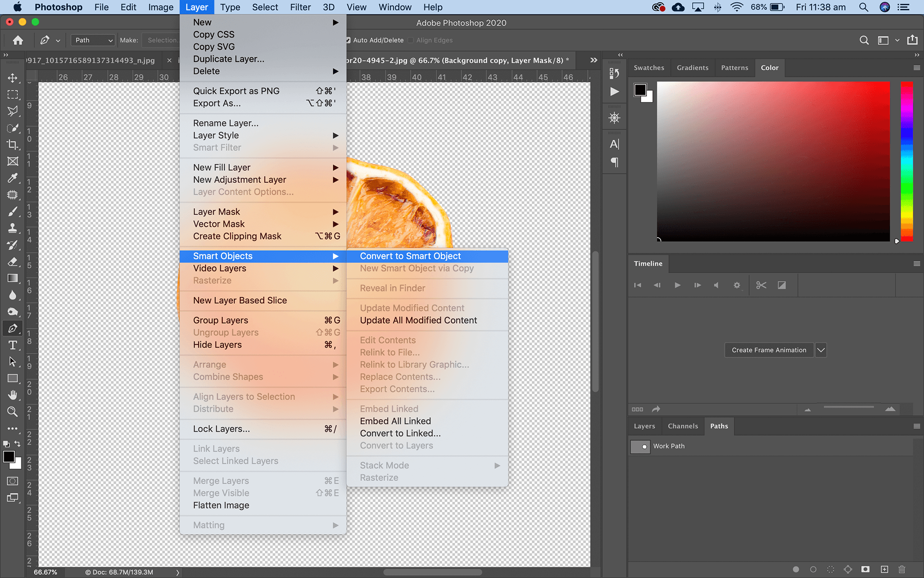Click the hue spectrum slider
Viewport: 924px width, 578px height.
click(906, 161)
